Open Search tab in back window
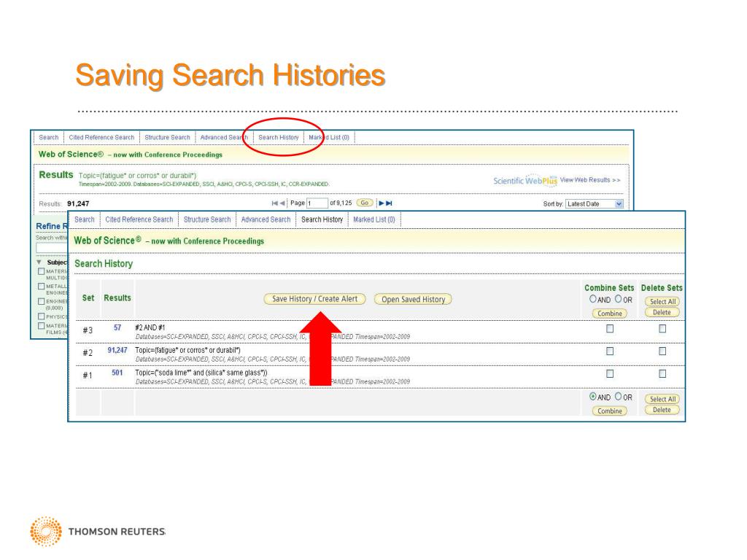747x560 pixels. tap(49, 138)
